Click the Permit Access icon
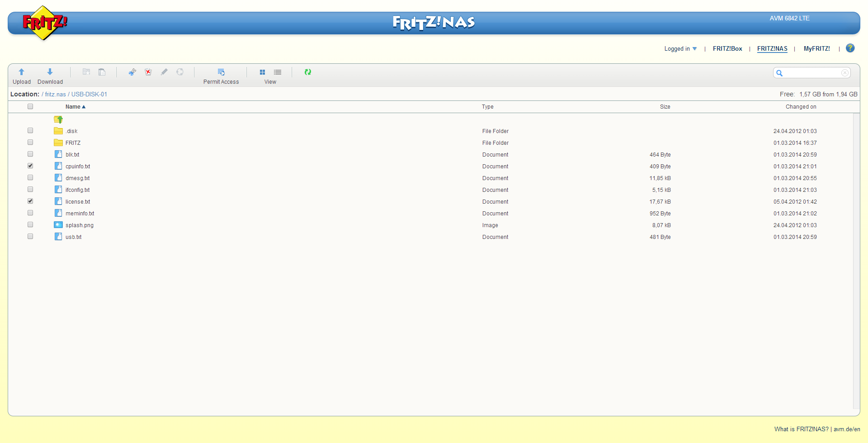The height and width of the screenshot is (443, 868). [x=221, y=72]
